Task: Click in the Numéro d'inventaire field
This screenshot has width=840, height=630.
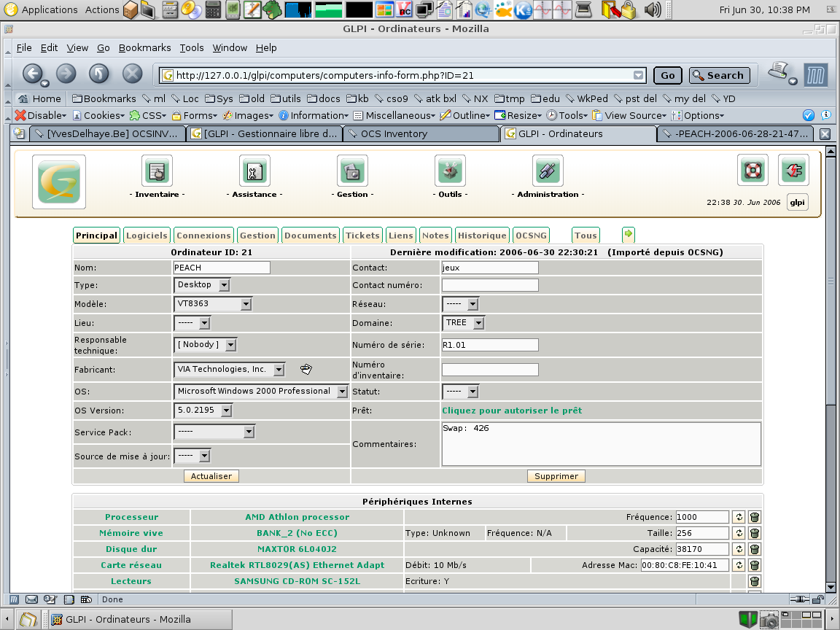Action: [490, 370]
